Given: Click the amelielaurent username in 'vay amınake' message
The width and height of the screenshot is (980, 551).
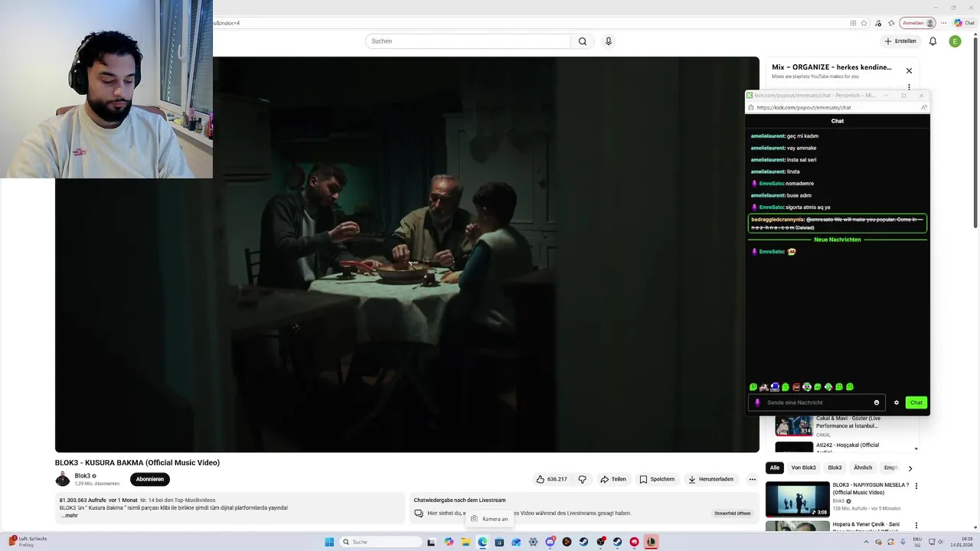Looking at the screenshot, I should click(768, 148).
